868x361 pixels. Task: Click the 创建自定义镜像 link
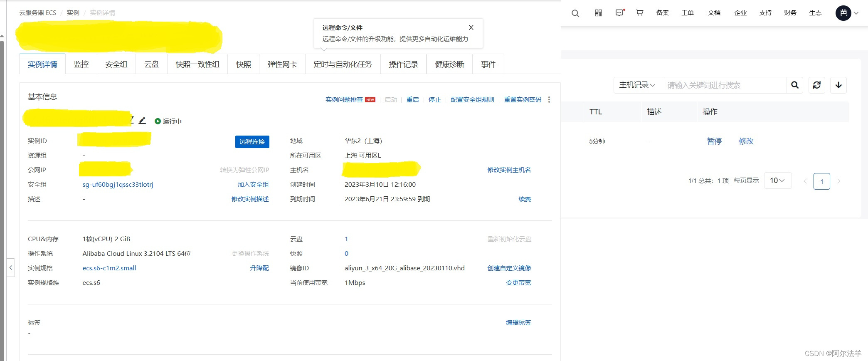coord(509,268)
